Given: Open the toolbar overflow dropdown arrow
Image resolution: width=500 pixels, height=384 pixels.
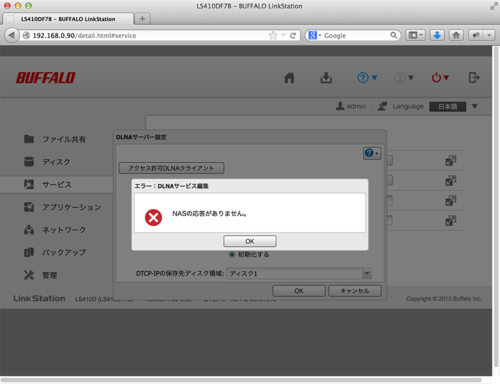Looking at the screenshot, I should tap(489, 35).
